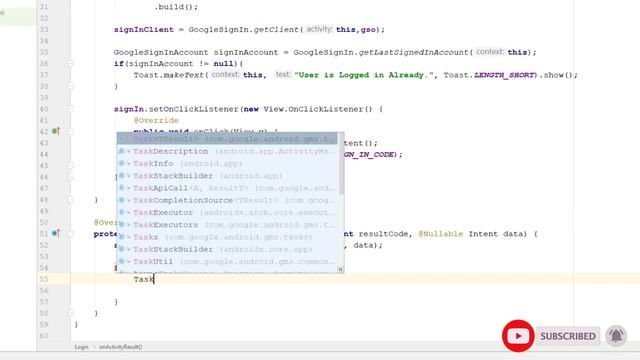Select the TaskExecutor (androidx.arch.core) suggestion
Image resolution: width=640 pixels, height=360 pixels.
click(227, 213)
